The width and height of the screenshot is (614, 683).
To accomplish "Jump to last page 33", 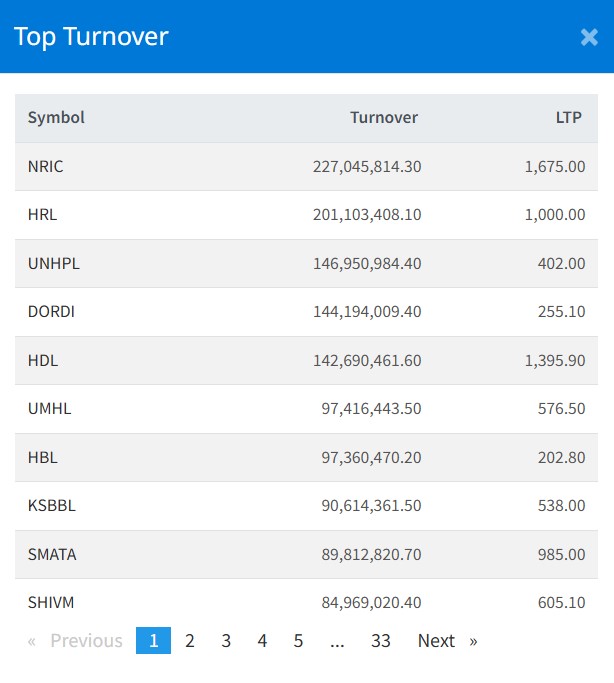I will (x=380, y=641).
